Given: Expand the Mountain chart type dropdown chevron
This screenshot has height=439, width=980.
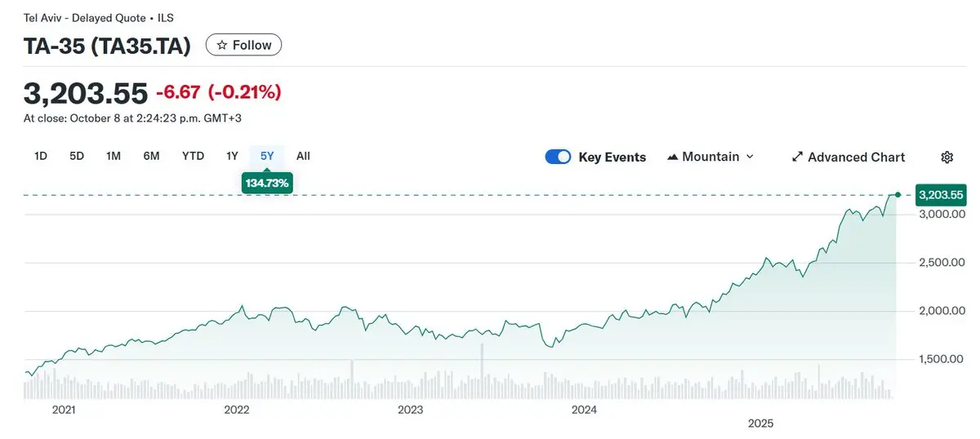Looking at the screenshot, I should [x=751, y=157].
